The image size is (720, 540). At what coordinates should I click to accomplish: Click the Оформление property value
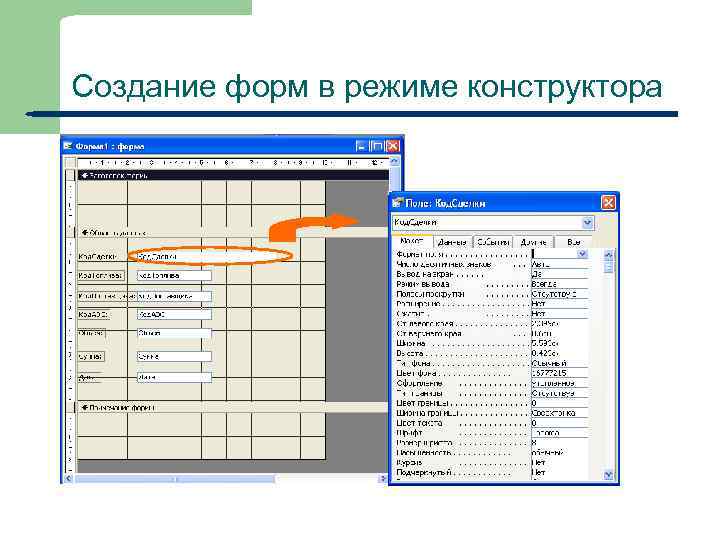[560, 383]
